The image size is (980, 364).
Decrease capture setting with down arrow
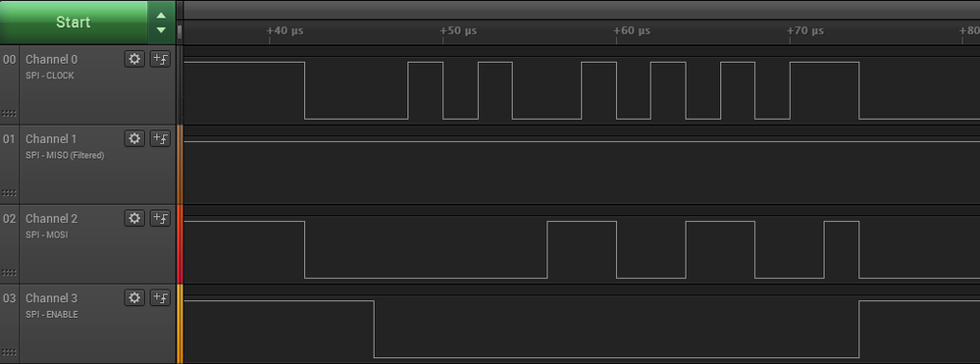[x=161, y=29]
